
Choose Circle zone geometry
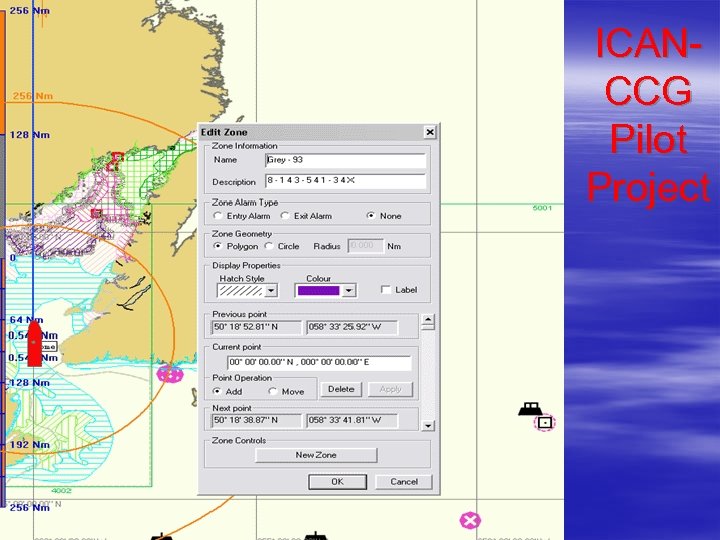[269, 246]
